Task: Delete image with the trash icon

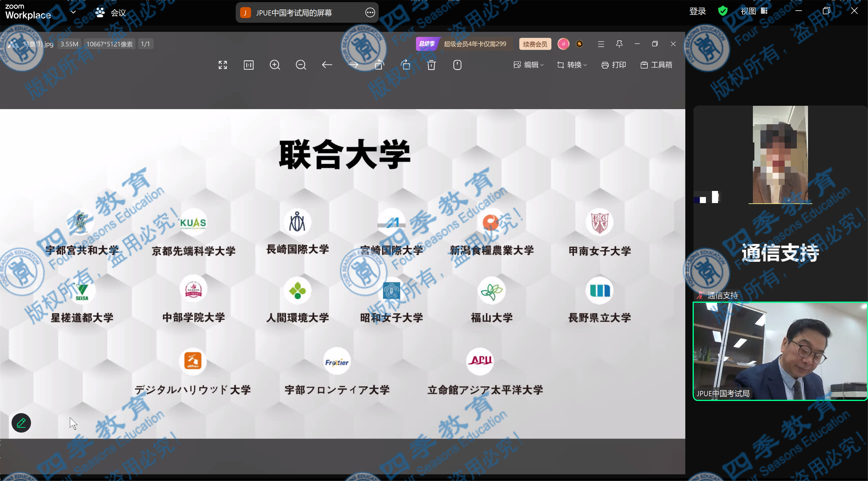Action: click(x=431, y=65)
